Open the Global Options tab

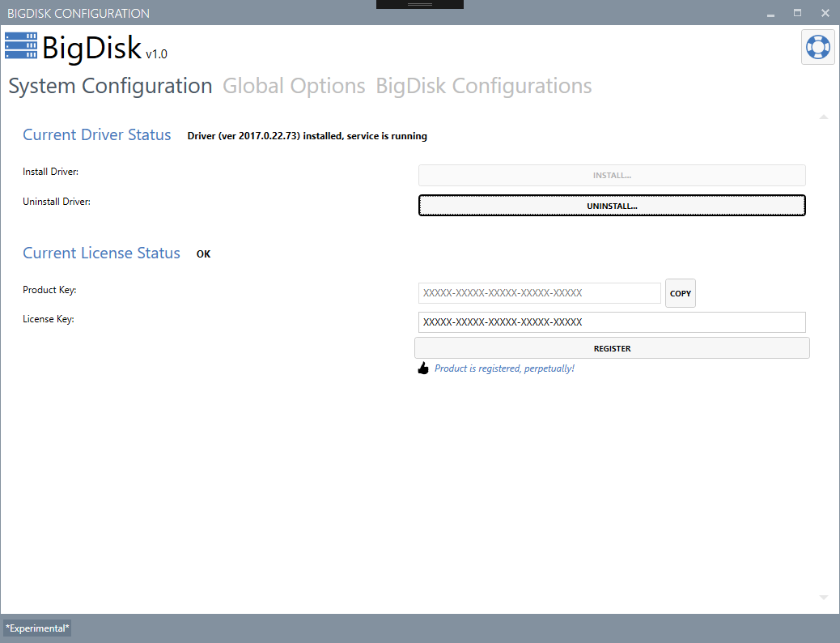tap(294, 86)
